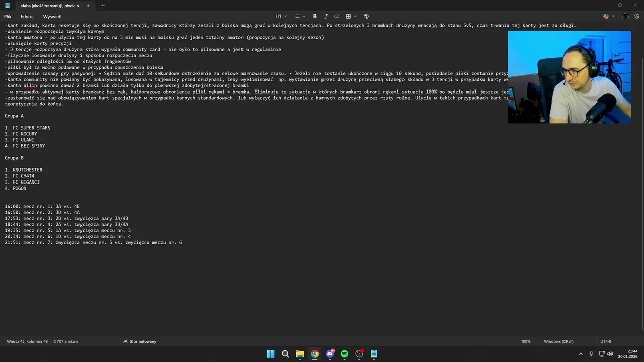Place cursor in '16:00: mecz nr. 1' line

pos(42,206)
